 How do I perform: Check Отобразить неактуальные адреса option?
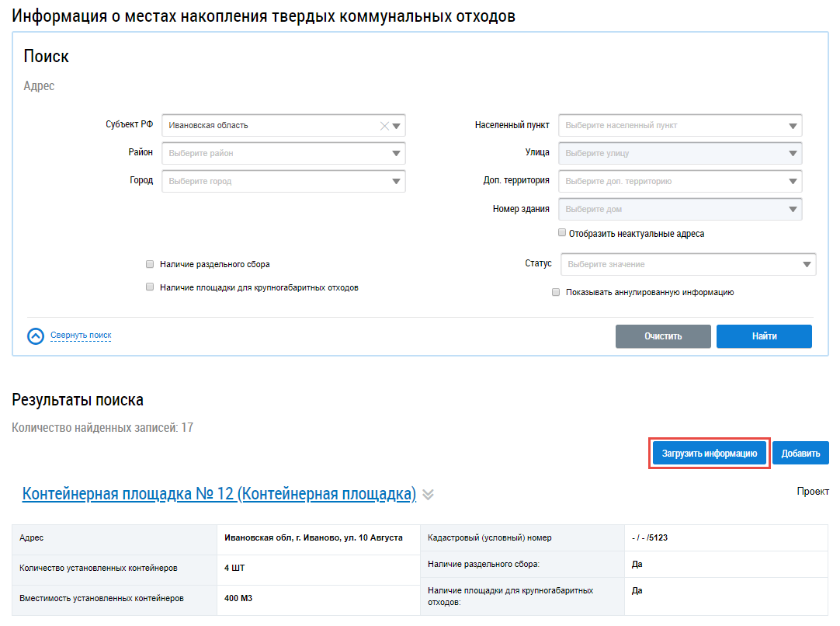tap(562, 233)
